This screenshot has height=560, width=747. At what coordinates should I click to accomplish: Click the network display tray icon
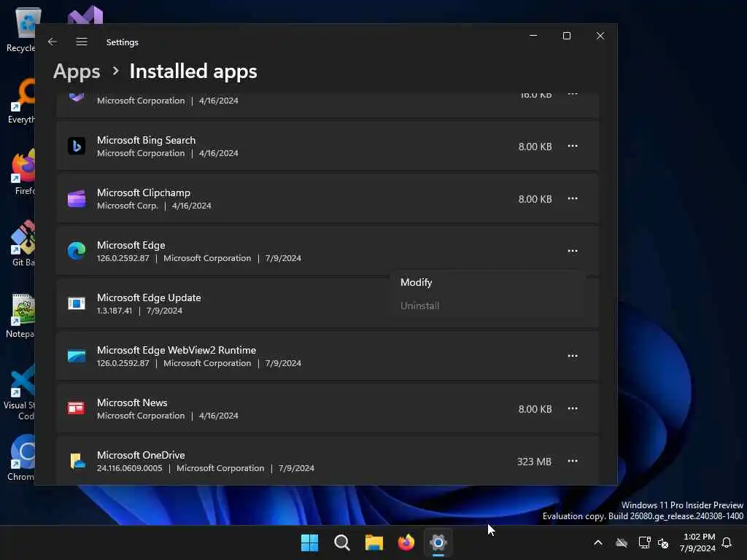[x=645, y=542]
